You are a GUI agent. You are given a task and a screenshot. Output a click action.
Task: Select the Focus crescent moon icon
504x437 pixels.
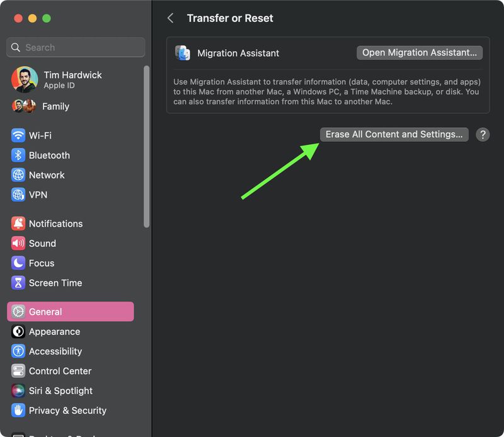point(17,263)
